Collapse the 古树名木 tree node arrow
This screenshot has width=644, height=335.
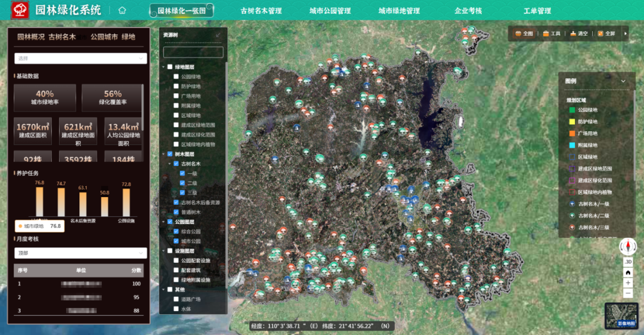(x=170, y=164)
